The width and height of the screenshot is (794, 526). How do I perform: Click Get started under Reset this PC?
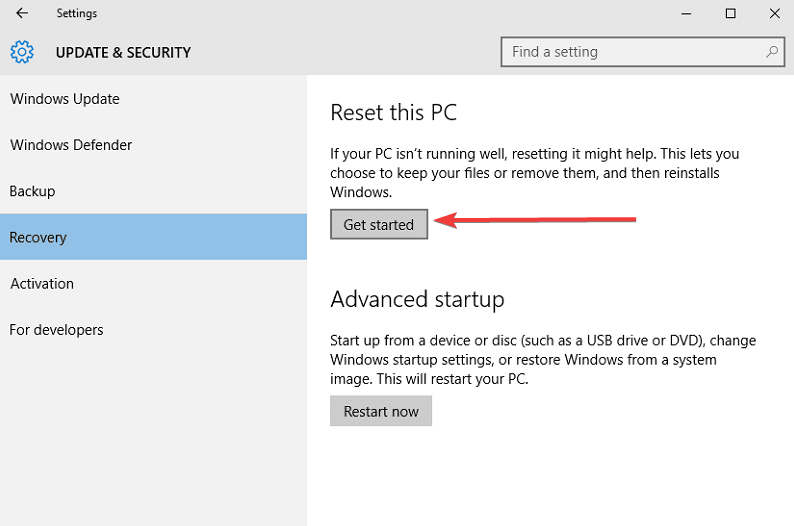coord(379,224)
